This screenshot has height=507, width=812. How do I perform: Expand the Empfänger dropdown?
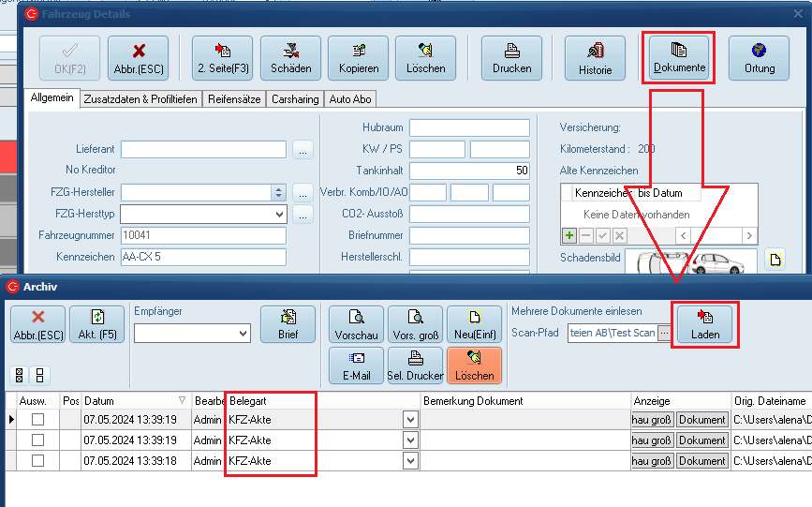point(244,333)
